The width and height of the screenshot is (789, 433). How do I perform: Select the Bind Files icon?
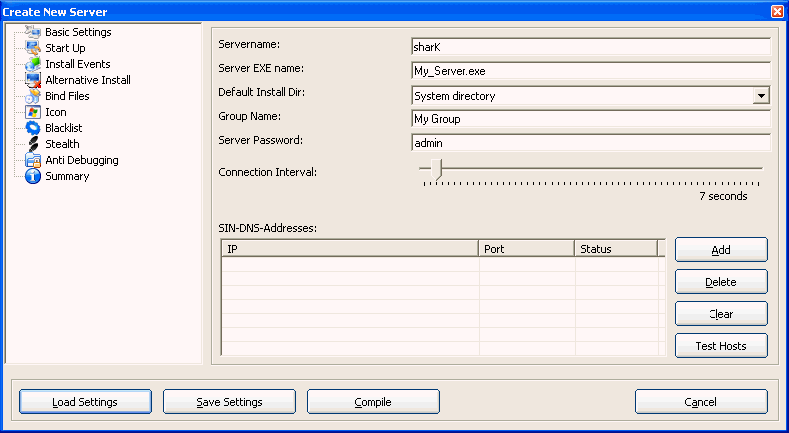32,96
